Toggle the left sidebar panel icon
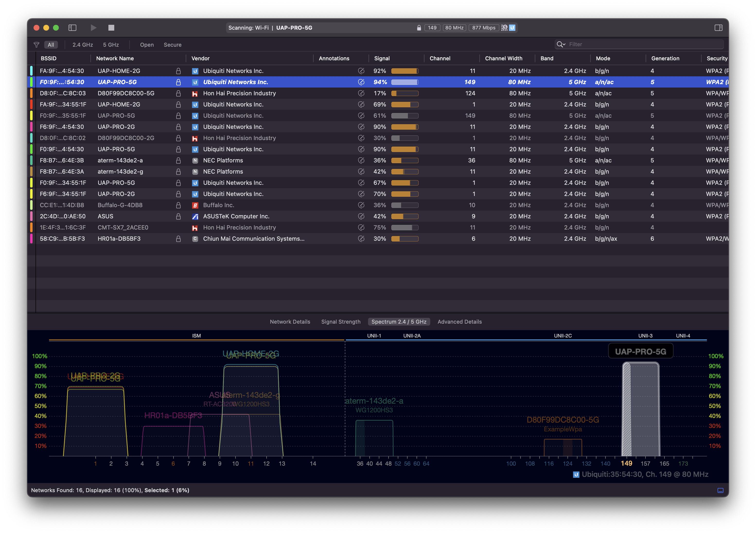Screen dimensions: 756x533 [x=72, y=28]
